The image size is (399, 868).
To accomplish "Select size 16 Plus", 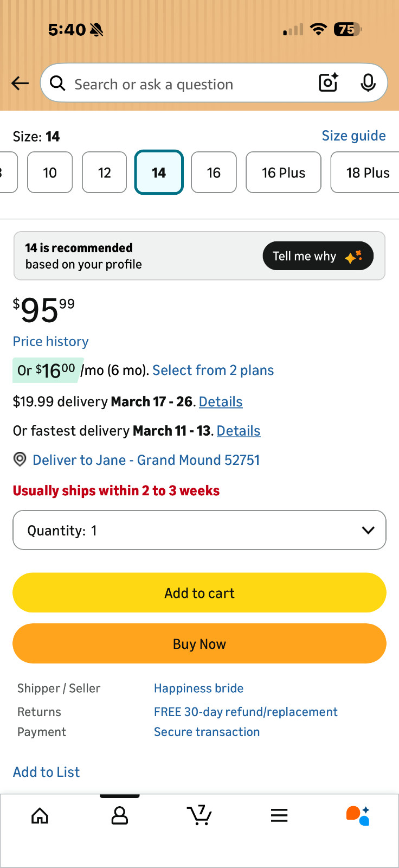I will 284,173.
